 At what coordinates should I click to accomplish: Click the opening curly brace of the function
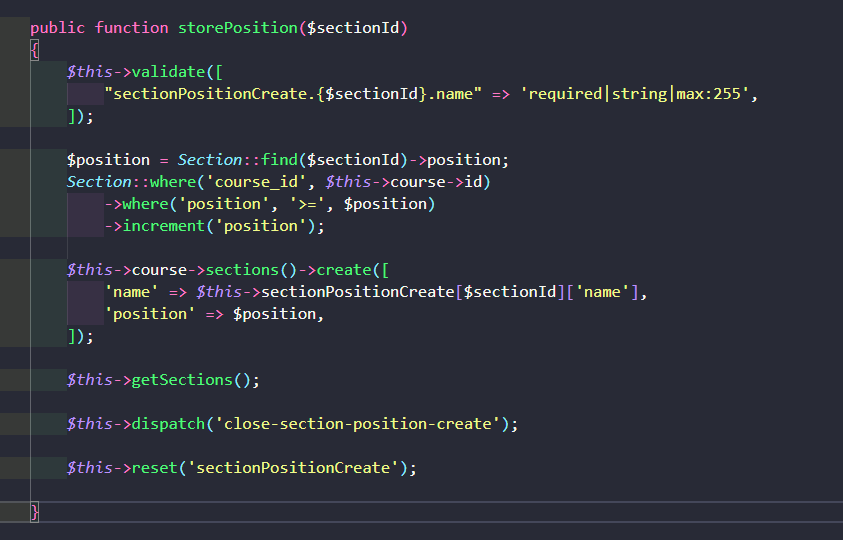pos(34,50)
